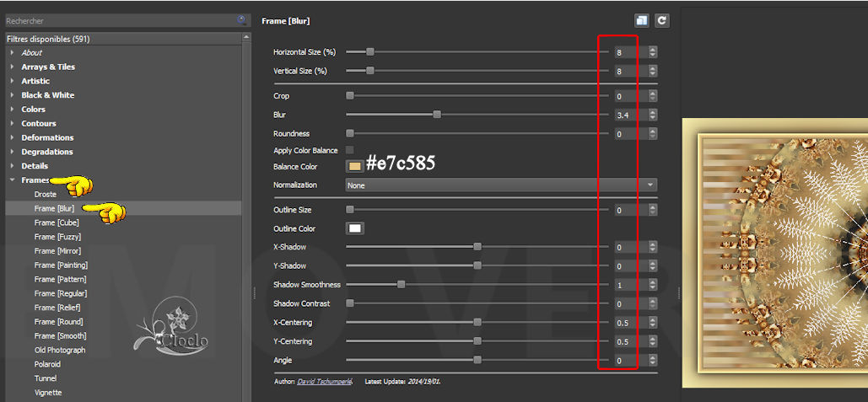Viewport: 868px width, 402px height.
Task: Open the Normalization dropdown
Action: pyautogui.click(x=501, y=185)
